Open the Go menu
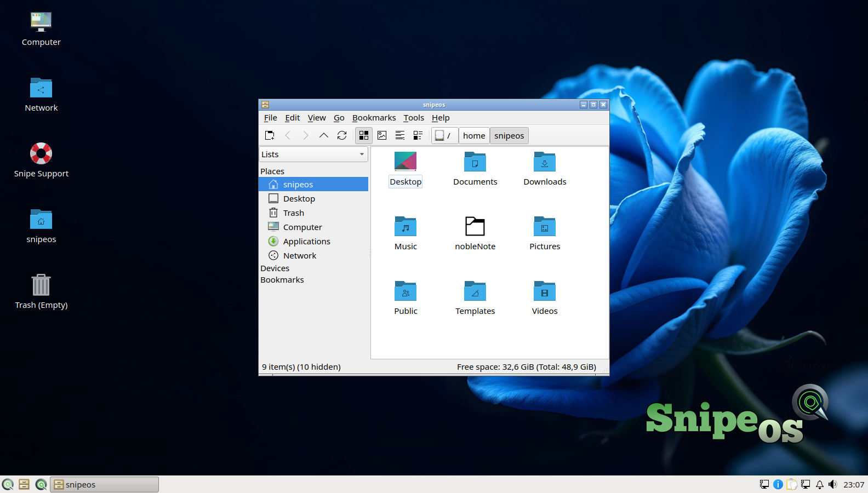Screen dimensions: 868x493 339,118
